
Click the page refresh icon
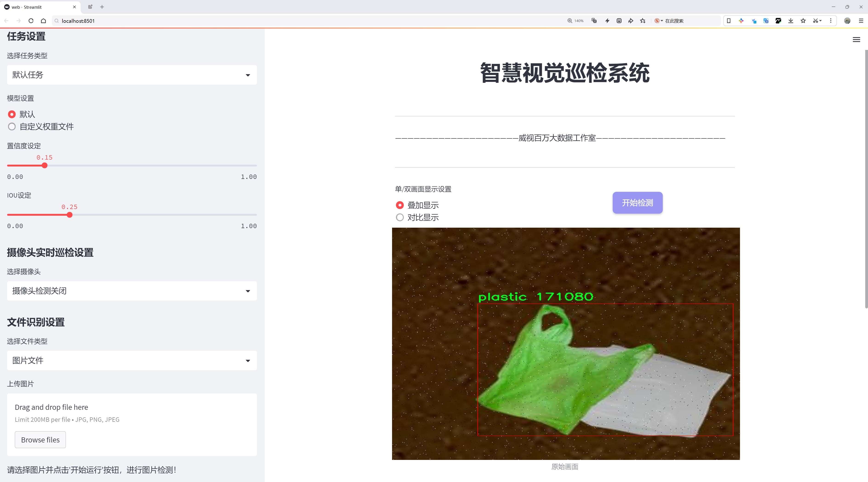[31, 20]
